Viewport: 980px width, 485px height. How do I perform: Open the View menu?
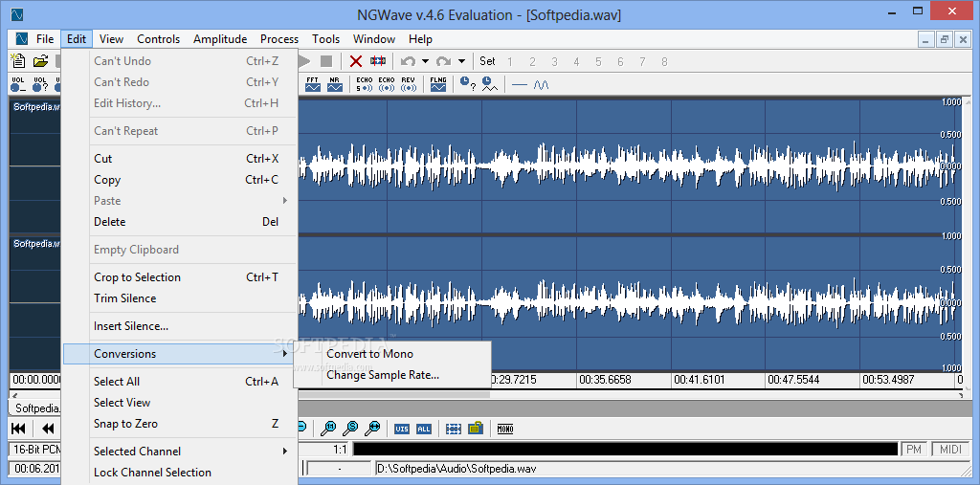[111, 39]
